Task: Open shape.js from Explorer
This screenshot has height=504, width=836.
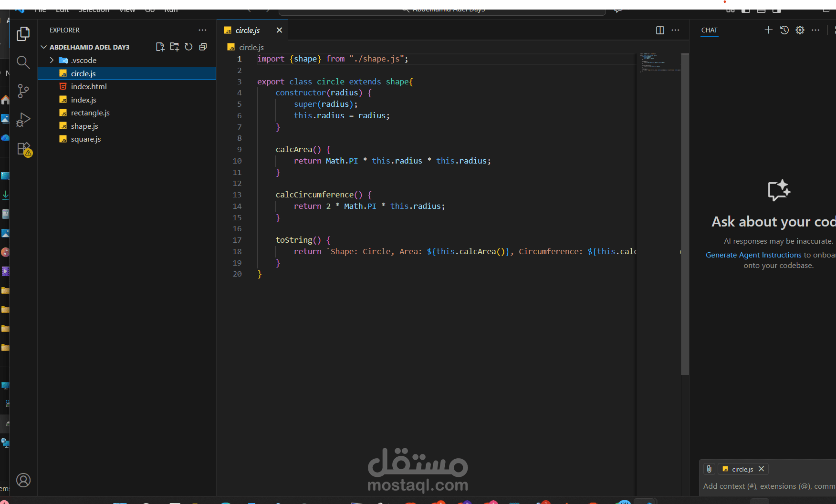Action: point(127,126)
